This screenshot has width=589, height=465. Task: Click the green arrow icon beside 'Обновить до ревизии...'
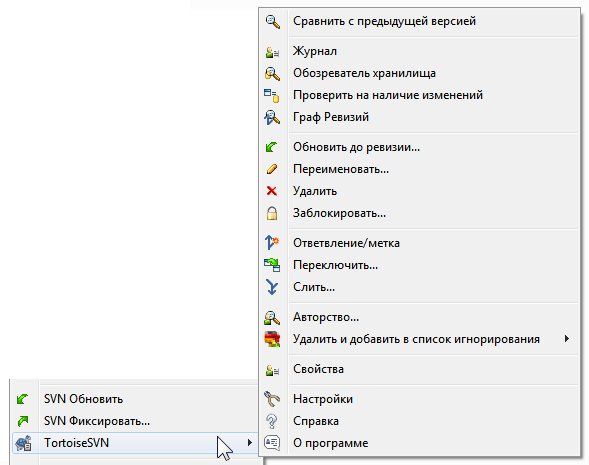click(272, 147)
